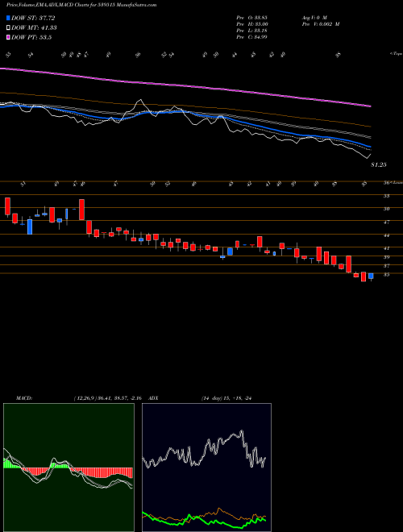The width and height of the screenshot is (403, 532).
Task: Click the chart title mentioning MunafaSutra.com
Action: click(x=81, y=6)
